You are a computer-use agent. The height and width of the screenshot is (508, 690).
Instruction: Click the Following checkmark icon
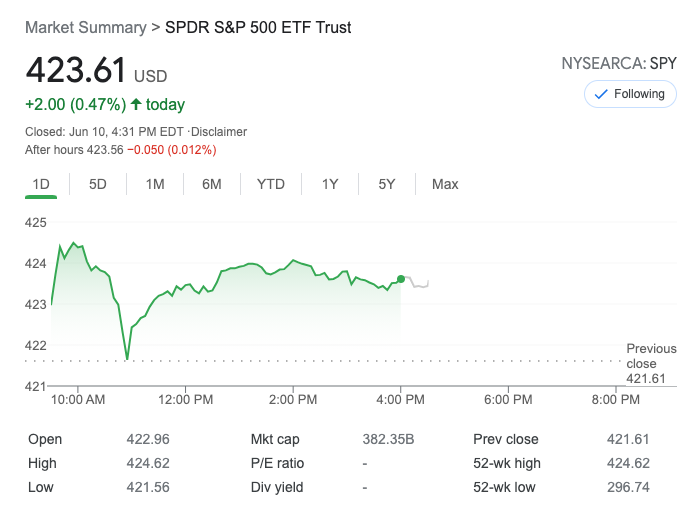click(601, 94)
